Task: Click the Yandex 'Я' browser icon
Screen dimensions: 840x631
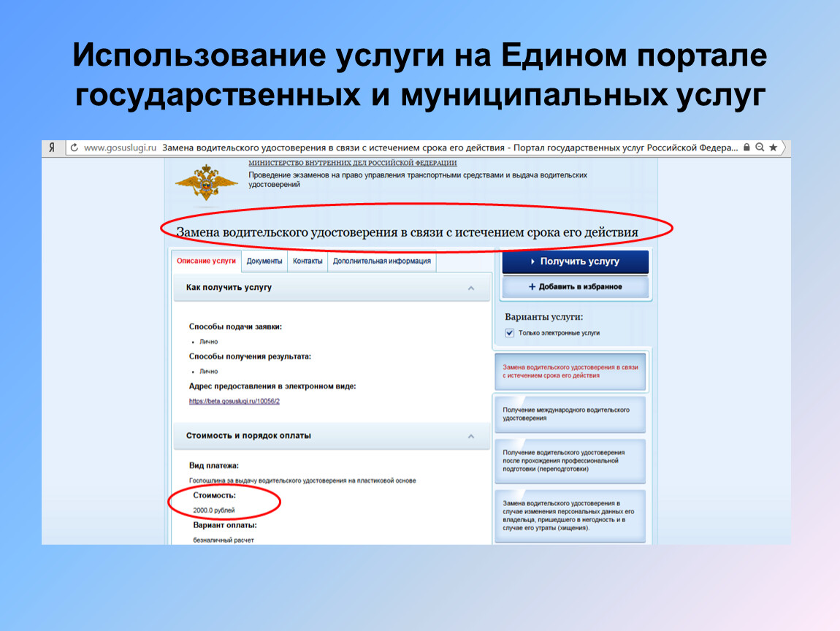Action: [52, 148]
